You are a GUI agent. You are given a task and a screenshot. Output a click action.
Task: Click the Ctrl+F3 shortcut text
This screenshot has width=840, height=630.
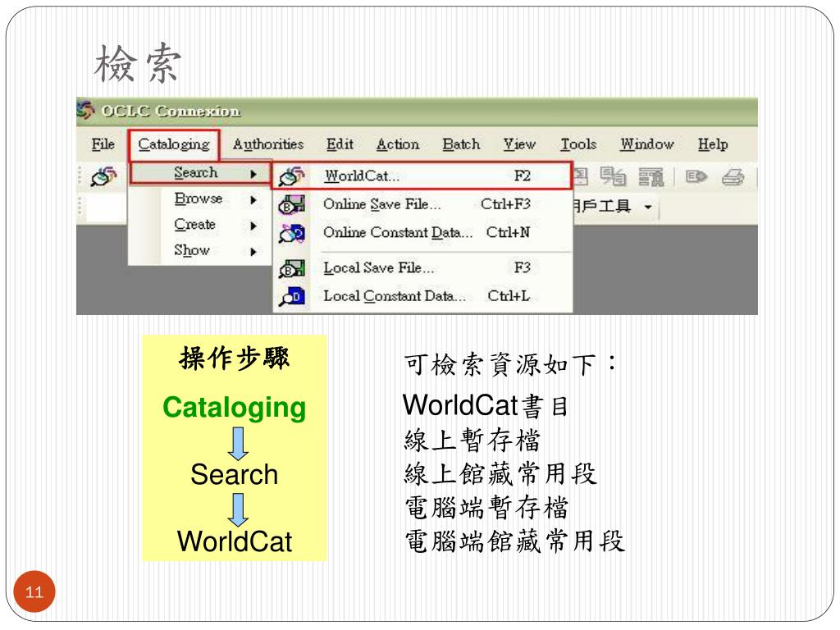click(505, 204)
